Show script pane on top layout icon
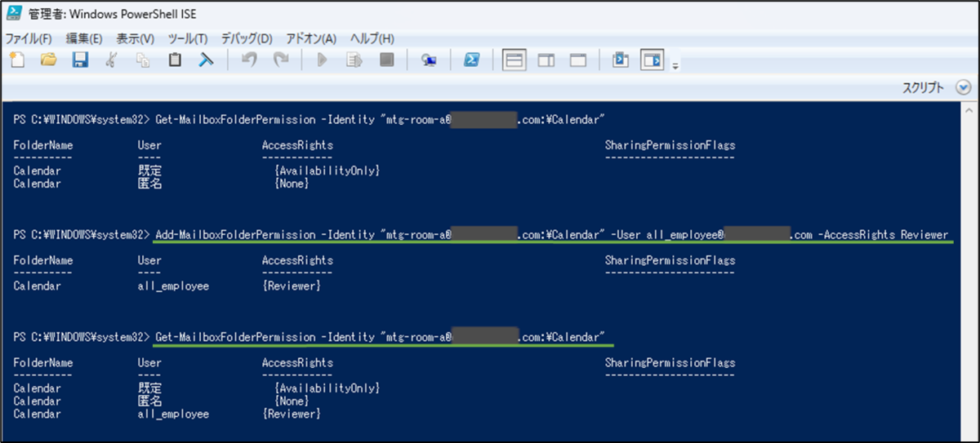Viewport: 980px width, 443px height. (514, 60)
